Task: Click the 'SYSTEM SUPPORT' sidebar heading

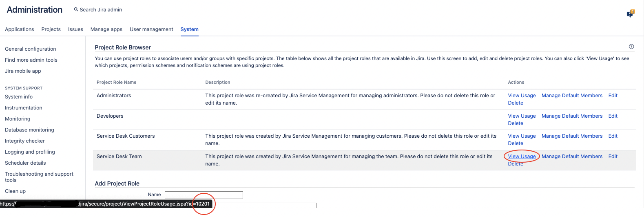Action: pos(24,88)
